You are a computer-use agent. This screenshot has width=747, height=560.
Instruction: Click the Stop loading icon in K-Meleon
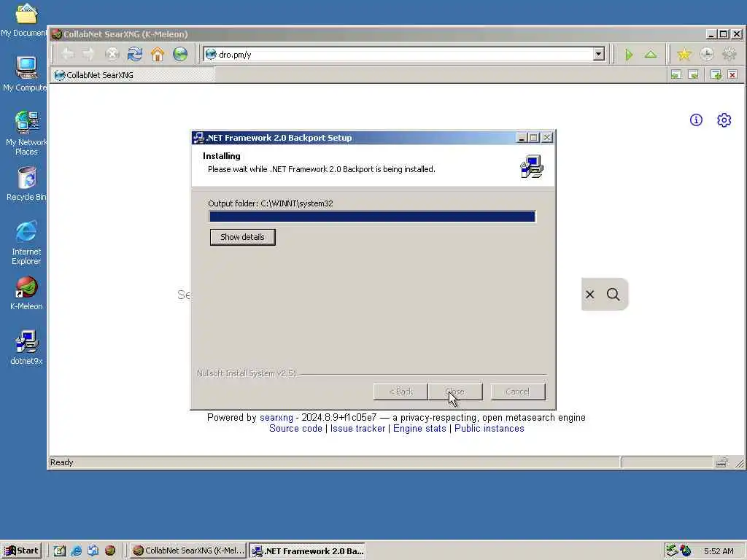point(112,54)
